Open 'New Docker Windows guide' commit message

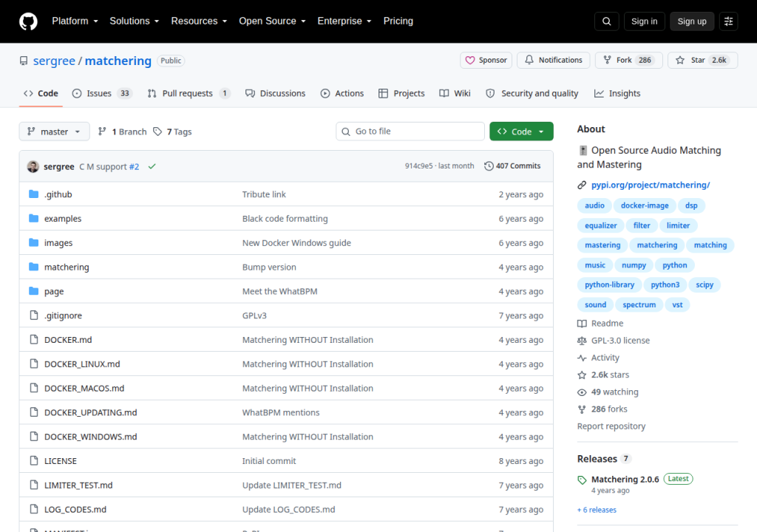point(296,243)
